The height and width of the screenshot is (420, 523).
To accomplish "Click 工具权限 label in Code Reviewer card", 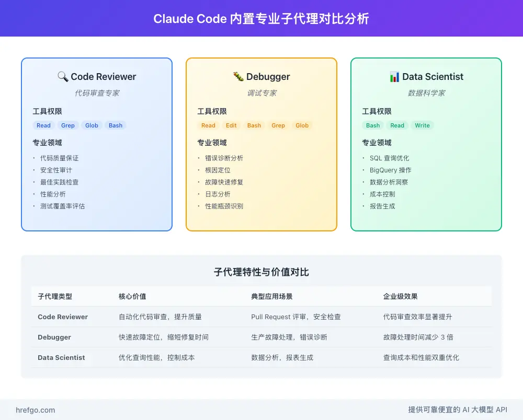I will pos(48,111).
